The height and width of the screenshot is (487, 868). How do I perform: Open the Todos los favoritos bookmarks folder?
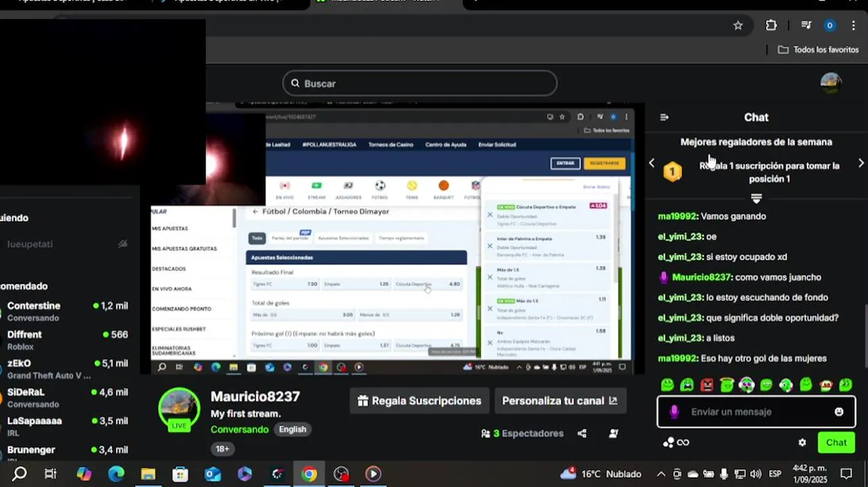pyautogui.click(x=819, y=49)
